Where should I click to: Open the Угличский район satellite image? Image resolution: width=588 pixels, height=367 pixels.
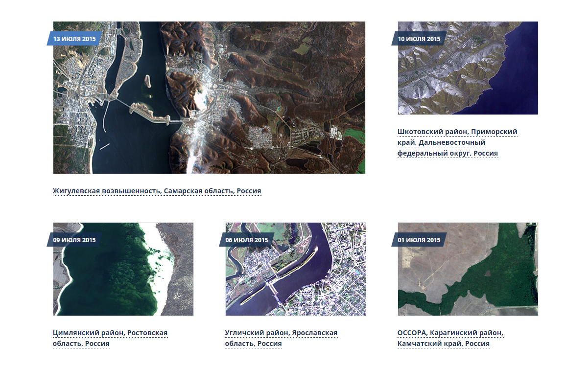coord(296,269)
